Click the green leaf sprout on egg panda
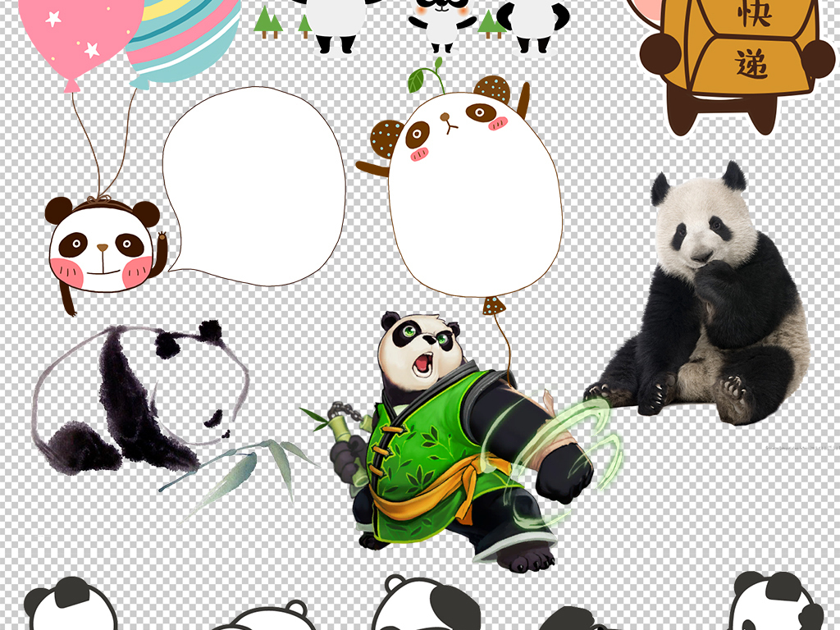 426,75
